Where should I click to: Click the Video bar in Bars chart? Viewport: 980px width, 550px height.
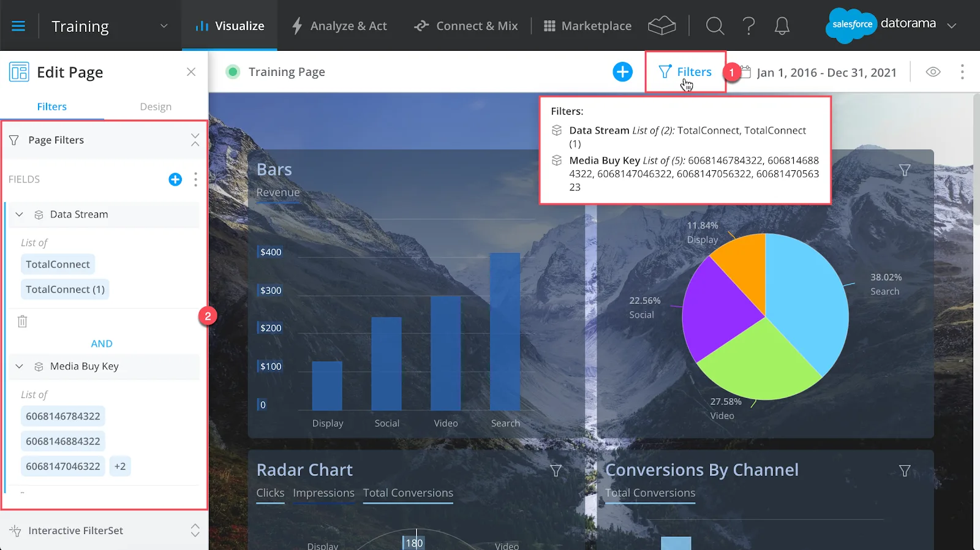click(446, 353)
